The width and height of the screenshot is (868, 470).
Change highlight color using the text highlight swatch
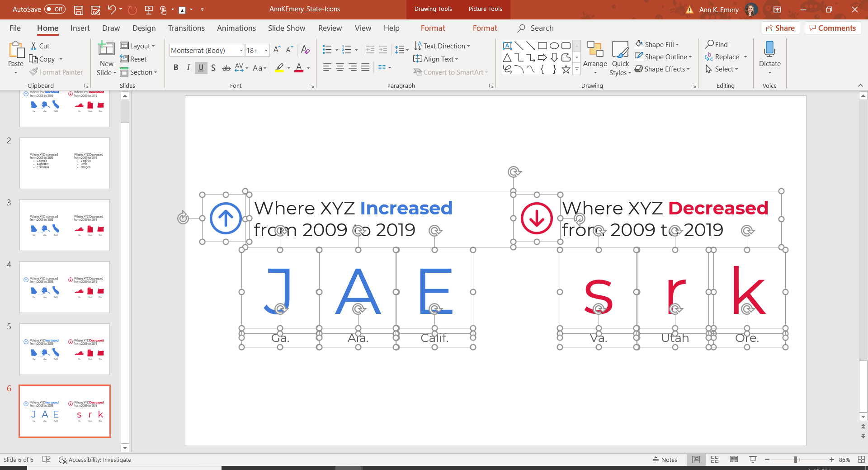[x=279, y=67]
